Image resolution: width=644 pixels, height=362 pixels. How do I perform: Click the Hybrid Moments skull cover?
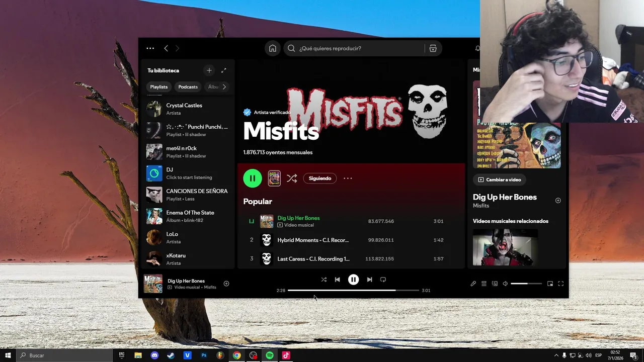click(267, 240)
